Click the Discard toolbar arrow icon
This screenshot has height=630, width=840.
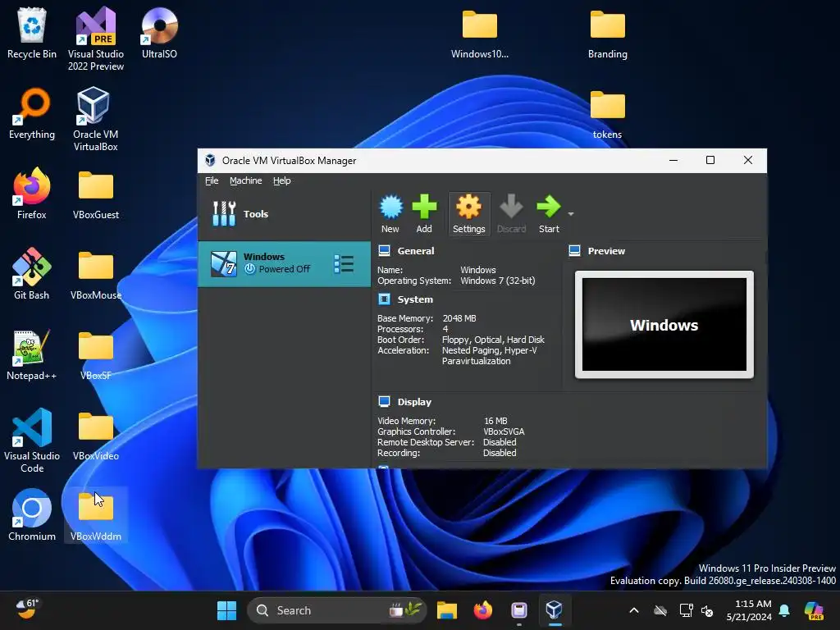tap(512, 213)
